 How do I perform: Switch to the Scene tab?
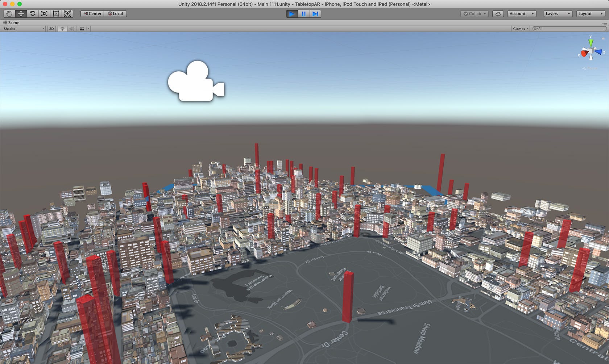point(11,22)
